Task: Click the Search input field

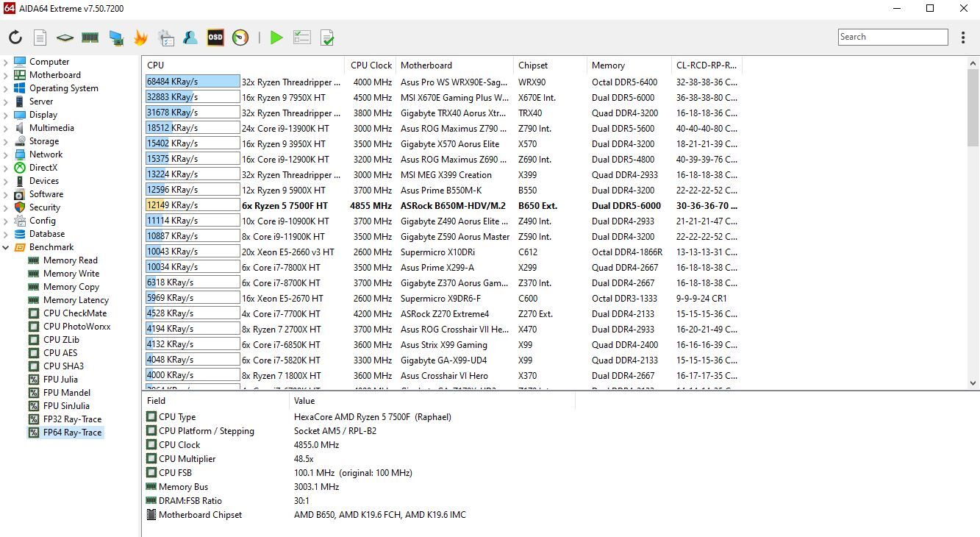Action: (x=893, y=37)
